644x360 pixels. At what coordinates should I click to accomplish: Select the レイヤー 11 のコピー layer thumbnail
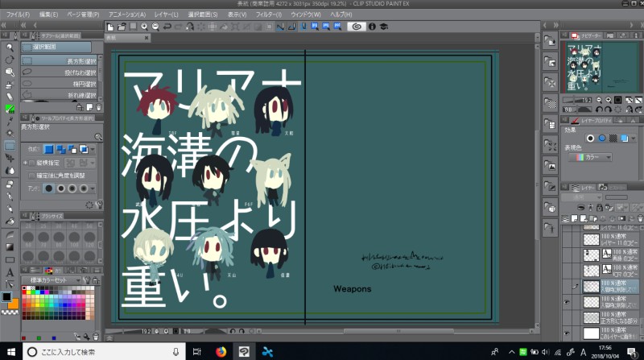click(x=591, y=239)
